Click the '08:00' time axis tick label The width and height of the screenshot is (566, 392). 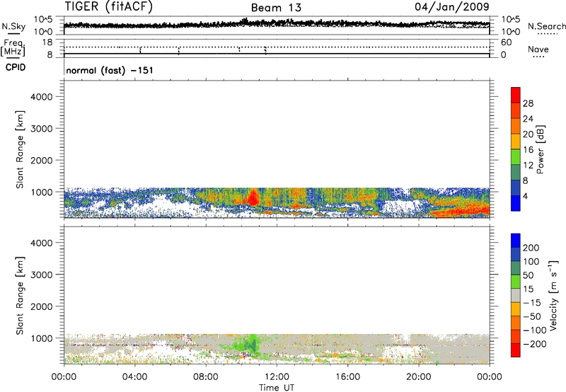coord(206,377)
